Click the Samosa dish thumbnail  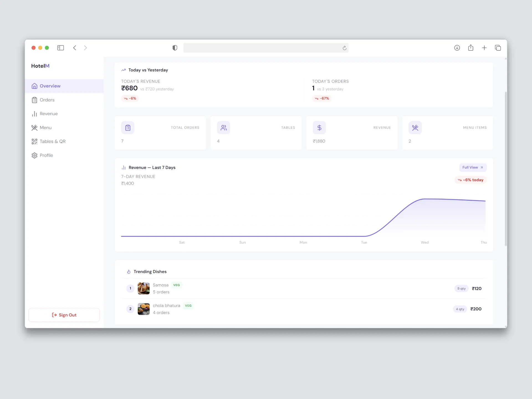(144, 288)
